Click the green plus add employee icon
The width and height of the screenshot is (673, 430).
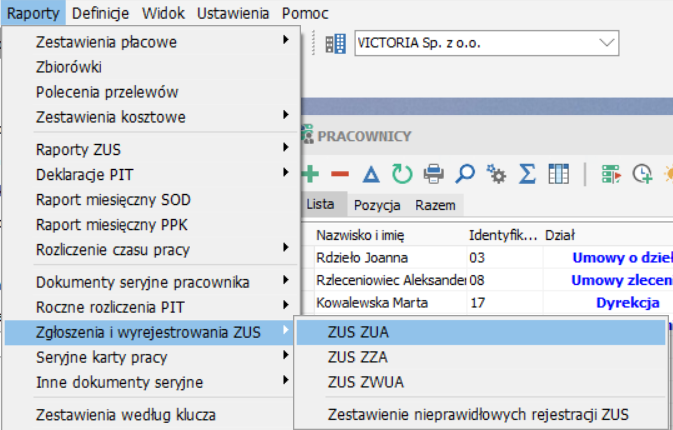[x=310, y=174]
